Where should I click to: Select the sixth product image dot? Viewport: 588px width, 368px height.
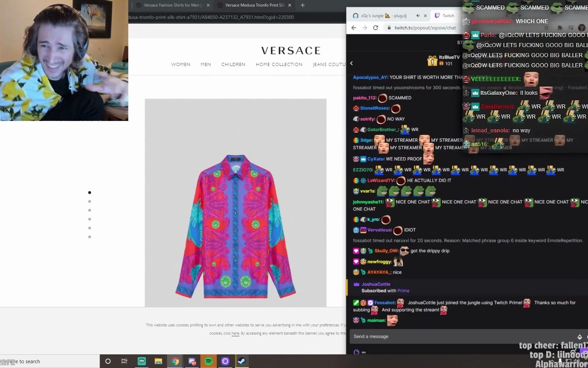89,237
